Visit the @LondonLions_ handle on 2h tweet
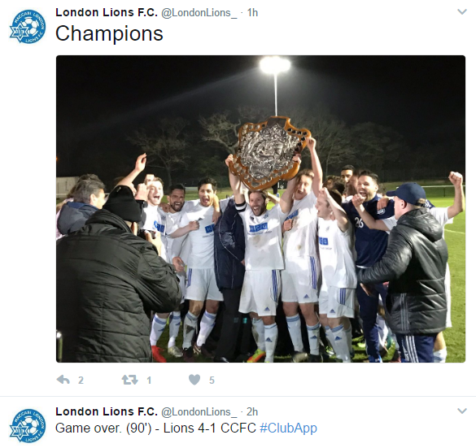 click(199, 412)
